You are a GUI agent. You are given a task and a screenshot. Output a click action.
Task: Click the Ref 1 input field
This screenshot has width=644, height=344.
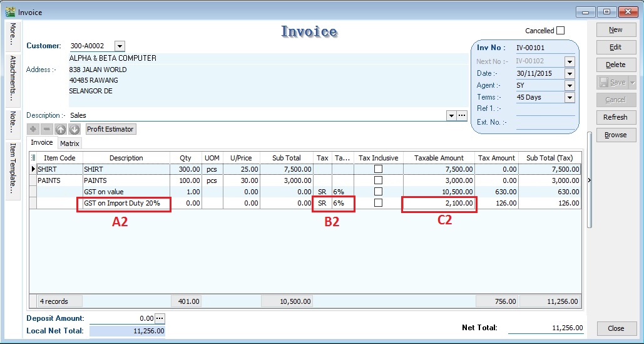coord(546,109)
